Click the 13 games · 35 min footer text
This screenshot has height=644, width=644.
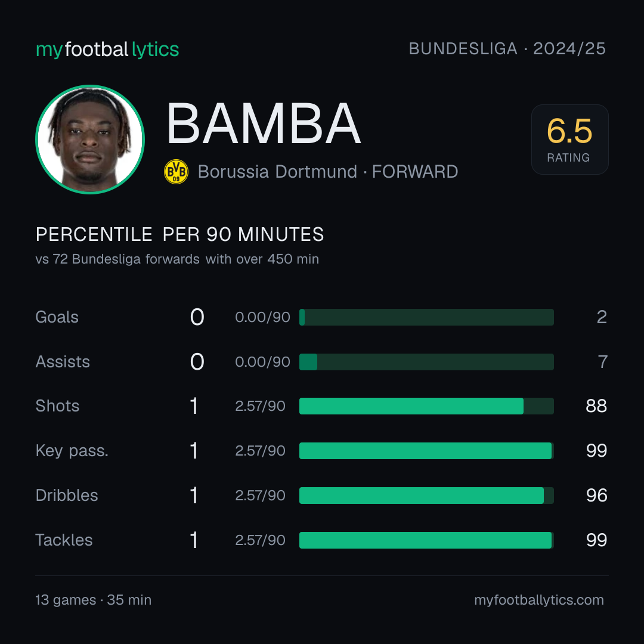point(93,600)
